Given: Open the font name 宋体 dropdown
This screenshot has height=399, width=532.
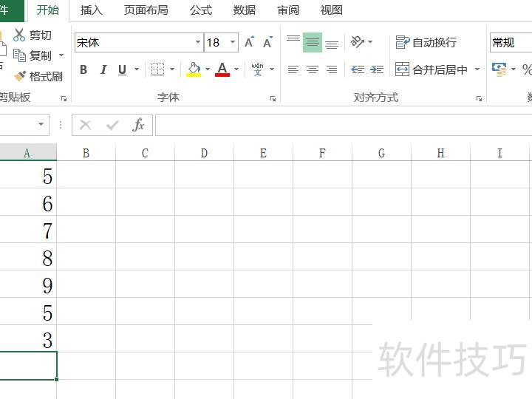Looking at the screenshot, I should tap(198, 42).
